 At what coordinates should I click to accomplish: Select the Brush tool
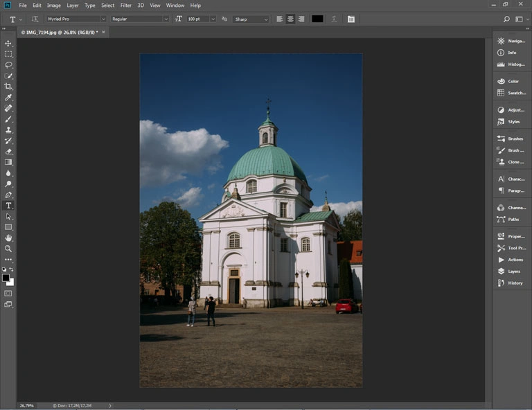pyautogui.click(x=8, y=119)
